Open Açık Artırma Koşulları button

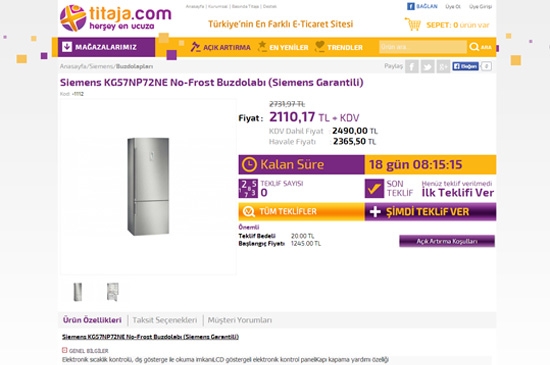(x=447, y=241)
